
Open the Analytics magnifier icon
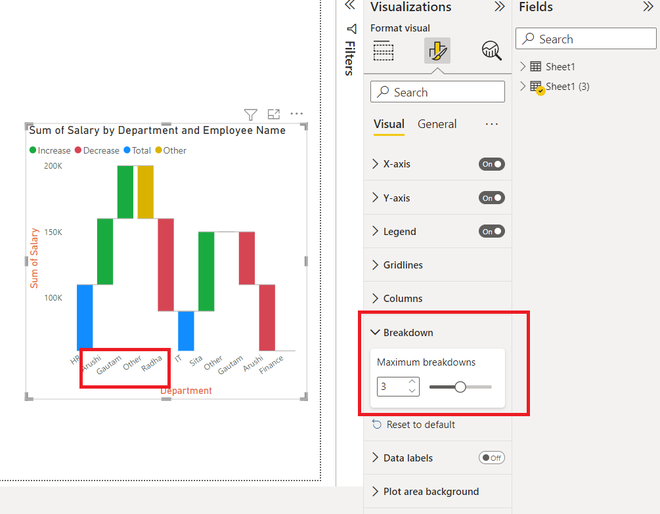pos(491,51)
